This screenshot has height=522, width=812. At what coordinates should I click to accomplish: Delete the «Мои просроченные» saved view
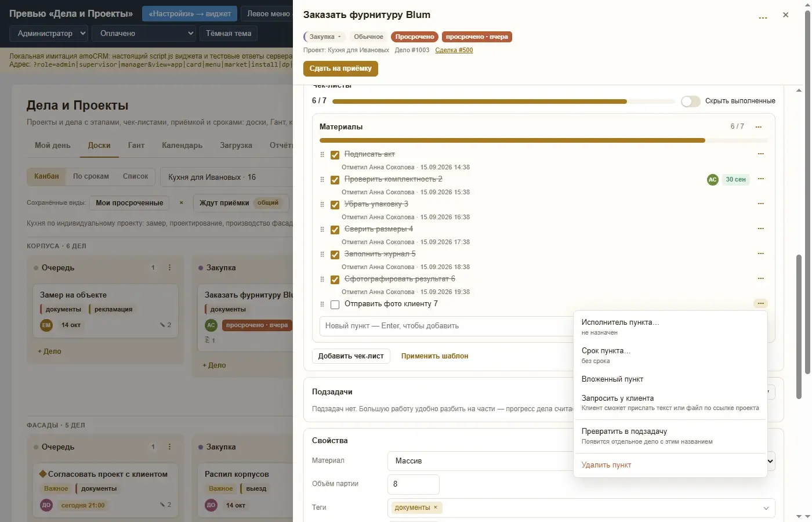tap(181, 203)
